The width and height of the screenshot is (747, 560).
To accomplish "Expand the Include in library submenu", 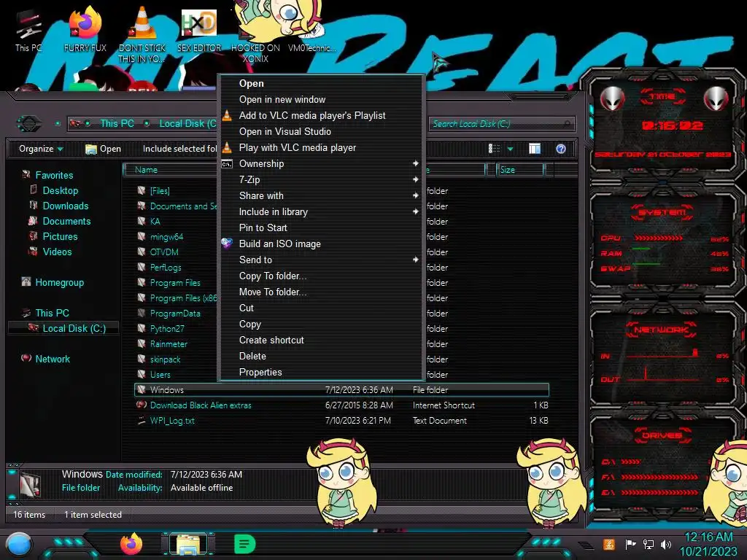I will (x=415, y=211).
